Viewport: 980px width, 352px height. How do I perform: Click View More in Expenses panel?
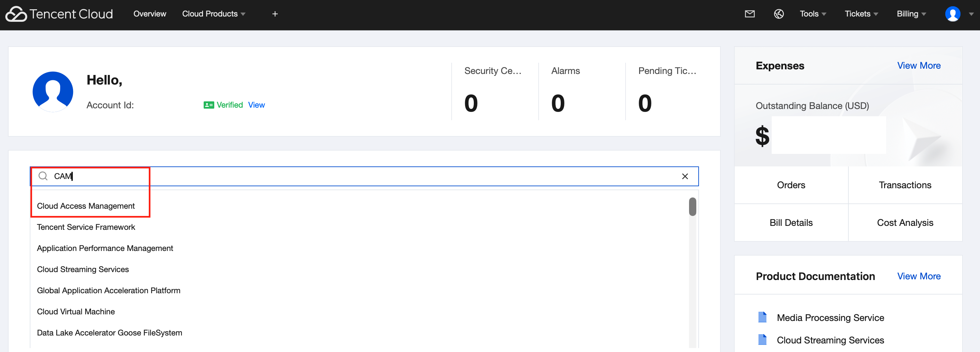[x=919, y=66]
